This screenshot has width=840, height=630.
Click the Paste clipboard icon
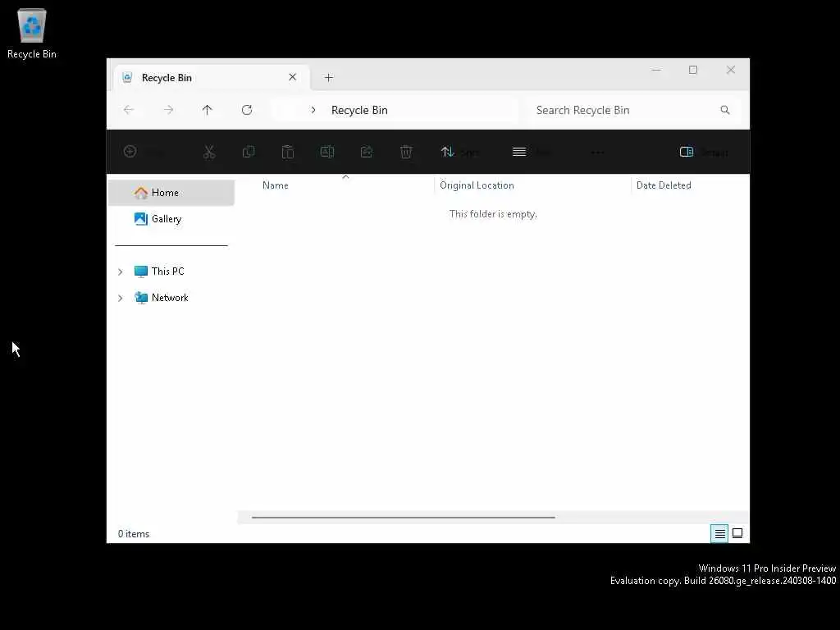point(288,152)
